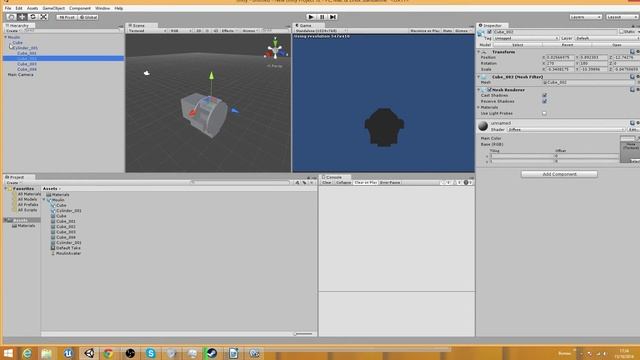Enable Use Light Probes checkbox
640x360 pixels.
[x=544, y=113]
